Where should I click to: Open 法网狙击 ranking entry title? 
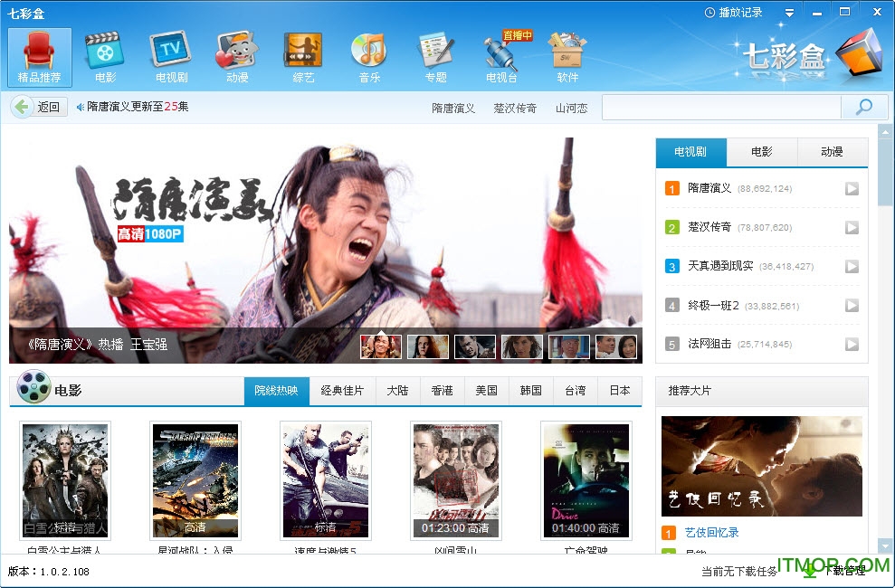[x=709, y=344]
